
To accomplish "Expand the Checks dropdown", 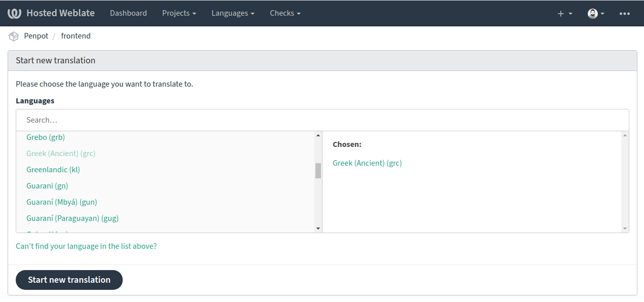I will click(x=285, y=13).
